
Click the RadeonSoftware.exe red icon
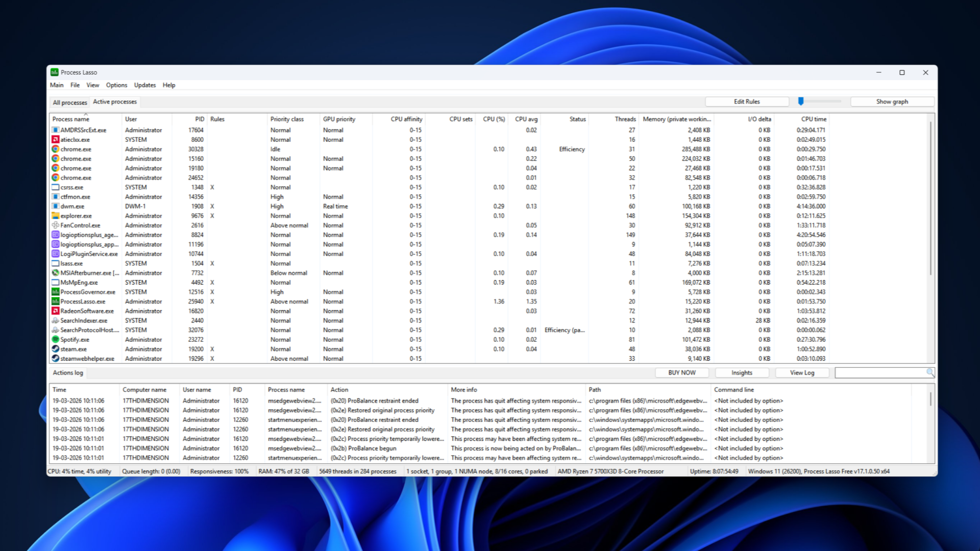click(x=56, y=311)
